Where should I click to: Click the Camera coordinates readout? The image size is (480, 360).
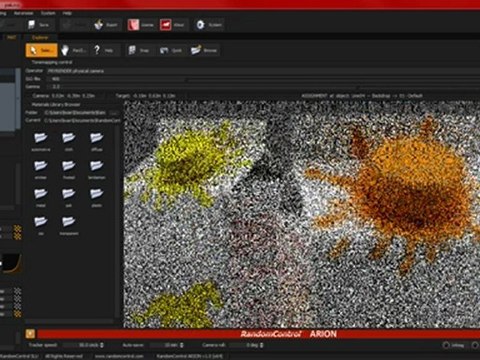coord(63,96)
